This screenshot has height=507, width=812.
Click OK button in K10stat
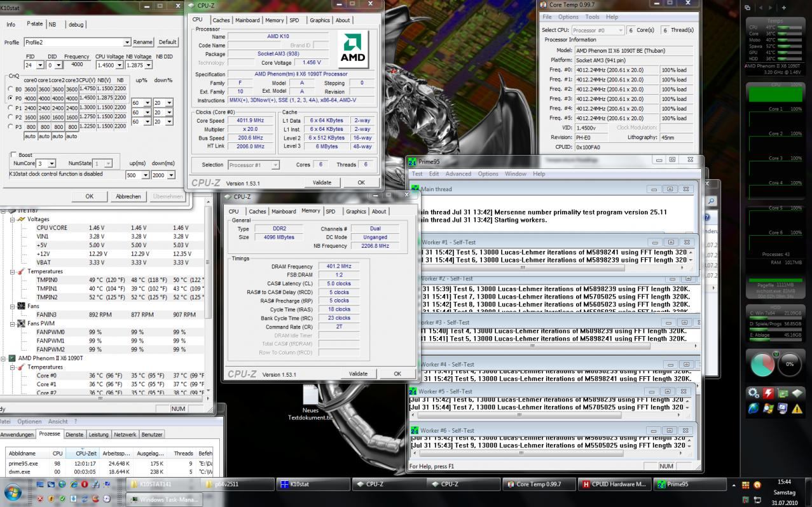coord(89,196)
